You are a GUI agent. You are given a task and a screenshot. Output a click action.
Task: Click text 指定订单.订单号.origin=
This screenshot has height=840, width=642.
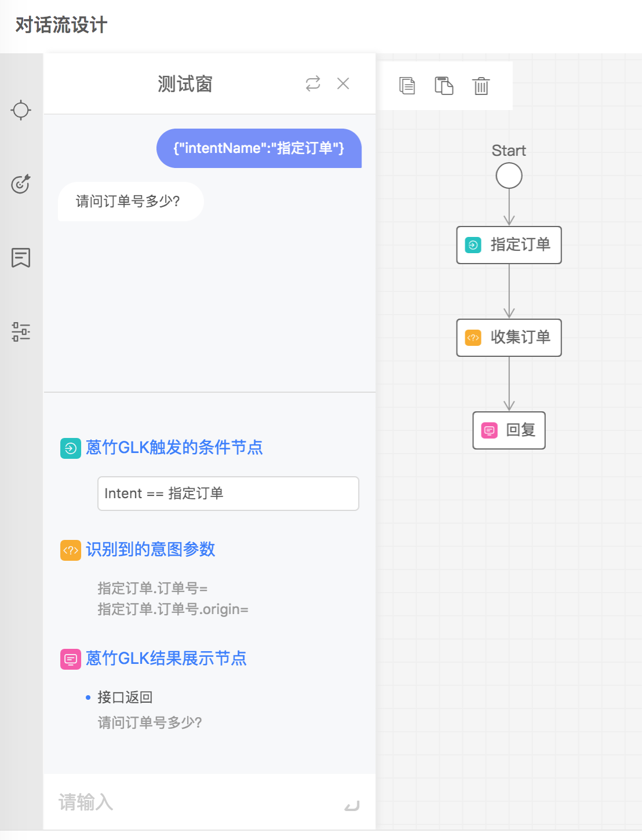pyautogui.click(x=173, y=609)
